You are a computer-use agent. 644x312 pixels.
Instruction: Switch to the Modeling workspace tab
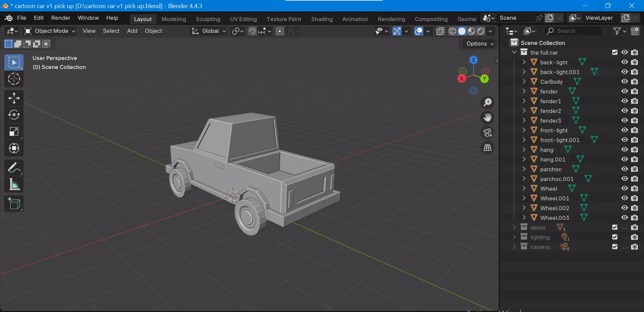pos(174,19)
